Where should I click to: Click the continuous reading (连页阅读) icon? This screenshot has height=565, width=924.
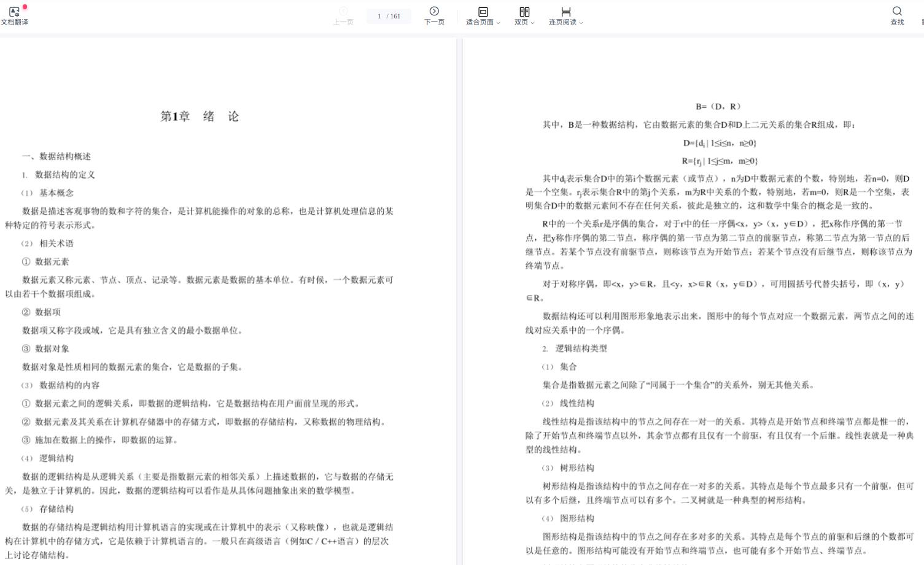tap(565, 12)
